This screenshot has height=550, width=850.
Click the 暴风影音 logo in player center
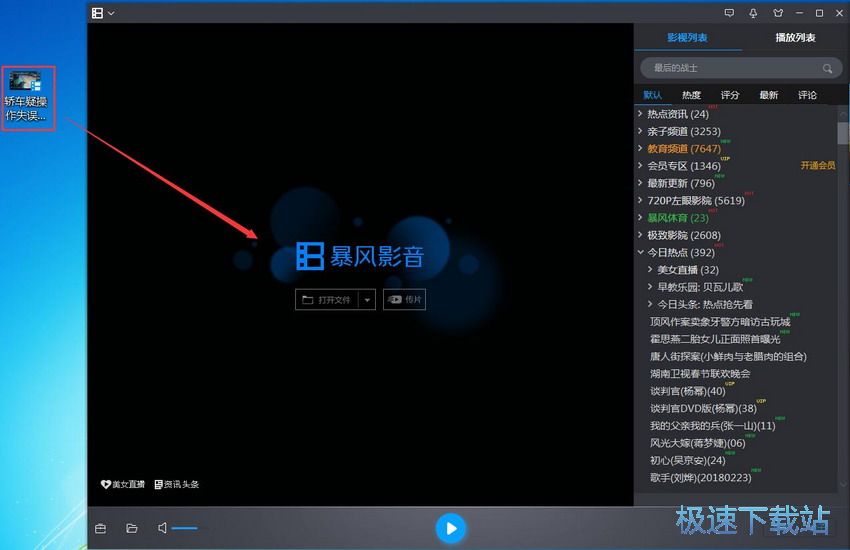tap(360, 256)
